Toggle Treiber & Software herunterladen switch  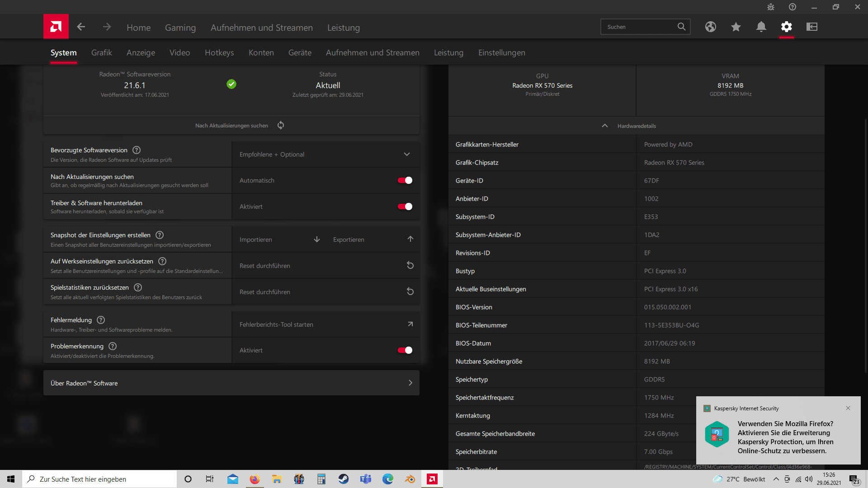point(405,206)
